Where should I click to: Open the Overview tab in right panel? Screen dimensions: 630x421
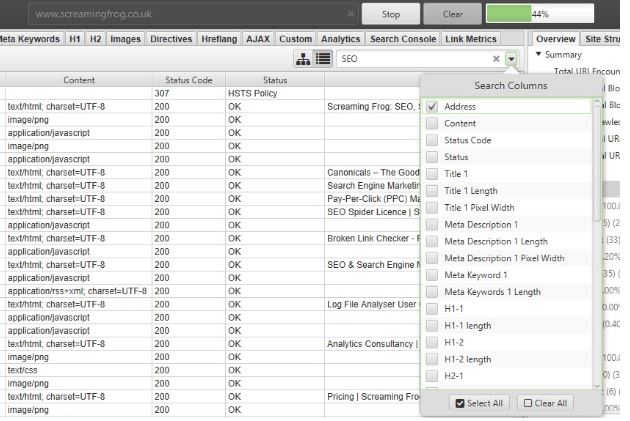(556, 39)
